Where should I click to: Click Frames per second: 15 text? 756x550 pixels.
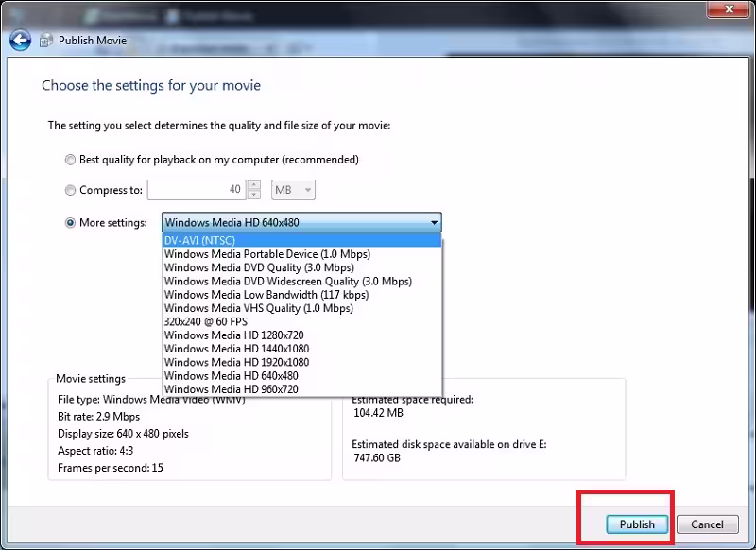[x=111, y=468]
